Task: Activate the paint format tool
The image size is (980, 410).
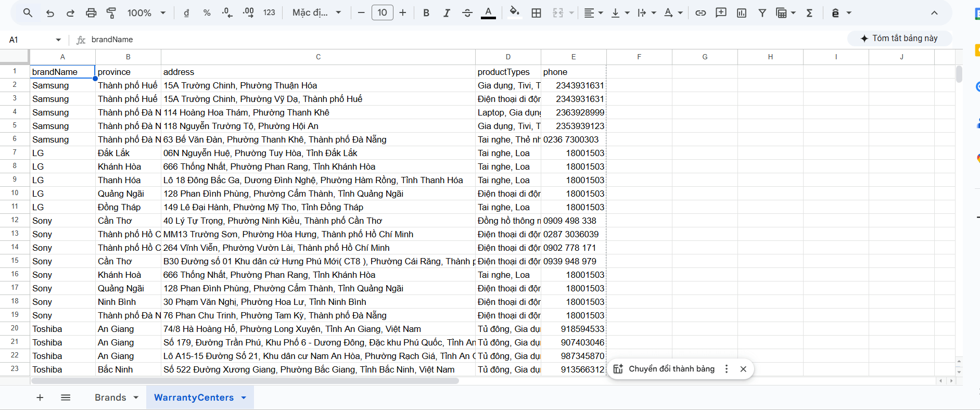Action: pos(111,13)
